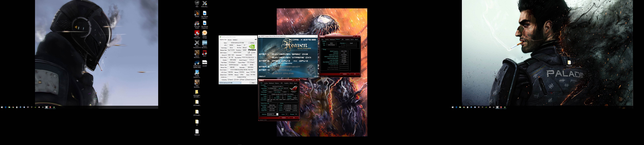The height and width of the screenshot is (145, 644).
Task: Open Graphics tab in CPU-Z processor window
Action: (286, 83)
